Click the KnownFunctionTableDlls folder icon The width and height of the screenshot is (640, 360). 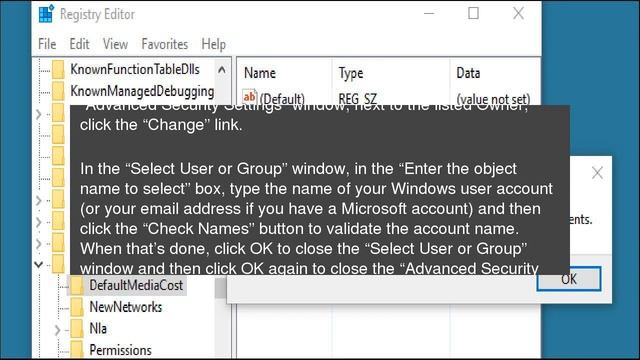(58, 70)
